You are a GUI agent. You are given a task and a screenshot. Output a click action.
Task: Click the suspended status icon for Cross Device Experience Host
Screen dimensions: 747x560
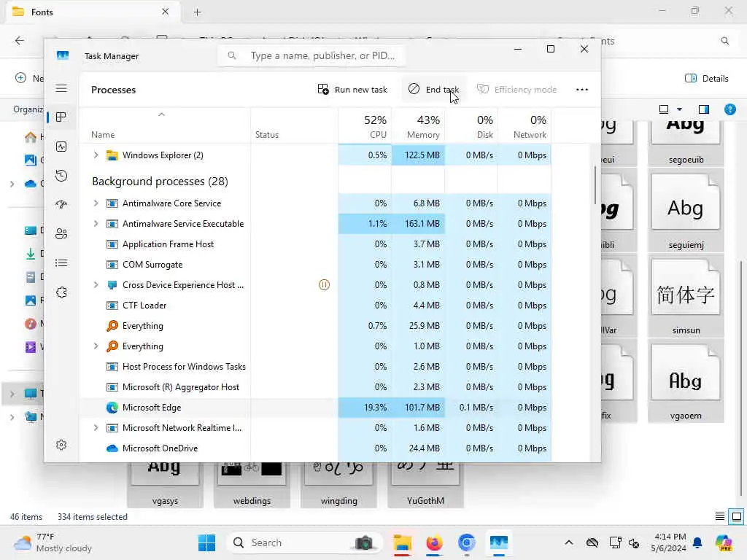click(x=324, y=285)
